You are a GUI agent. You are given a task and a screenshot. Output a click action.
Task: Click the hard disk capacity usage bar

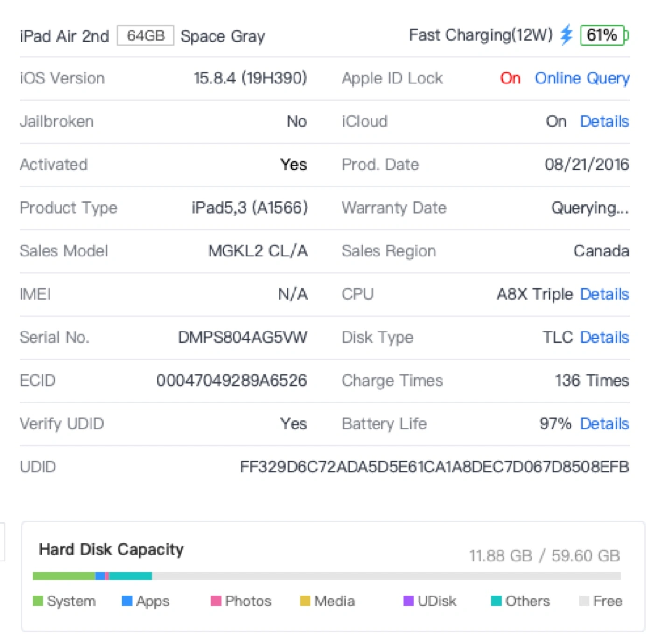click(x=326, y=576)
